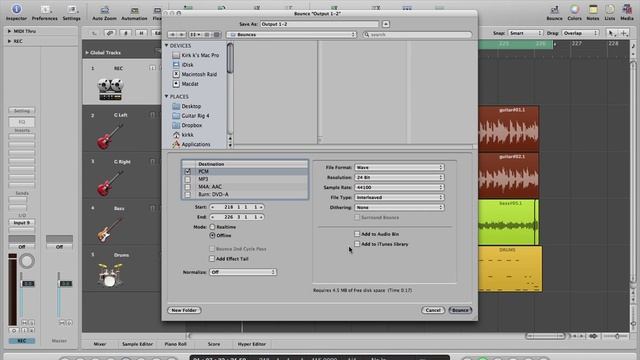Click the Bounce button in dialog
Image resolution: width=640 pixels, height=360 pixels.
pos(460,310)
